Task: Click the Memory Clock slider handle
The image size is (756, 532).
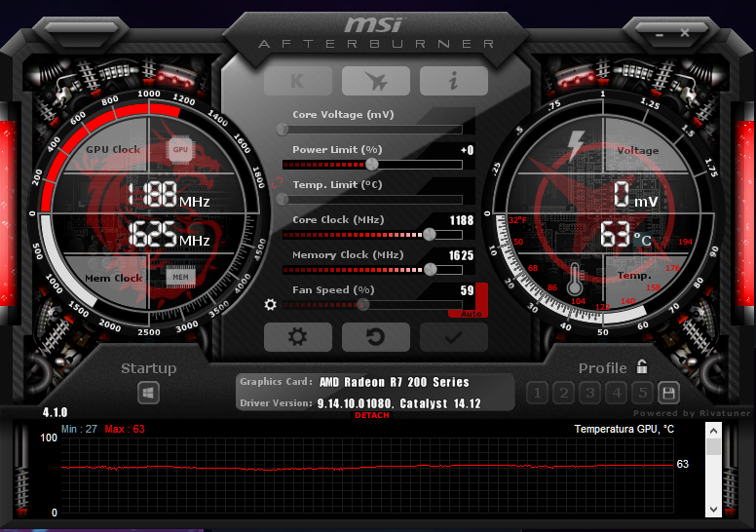Action: coord(430,270)
